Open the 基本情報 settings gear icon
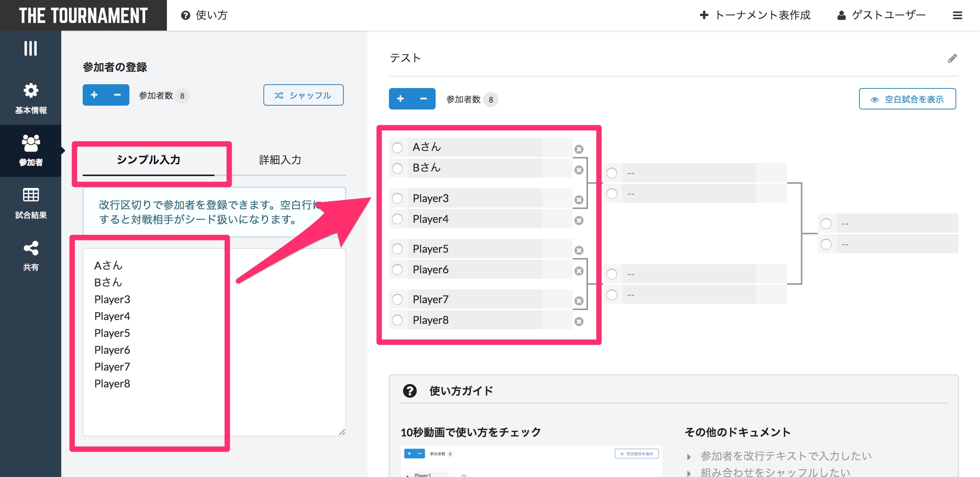Image resolution: width=980 pixels, height=477 pixels. click(x=31, y=91)
